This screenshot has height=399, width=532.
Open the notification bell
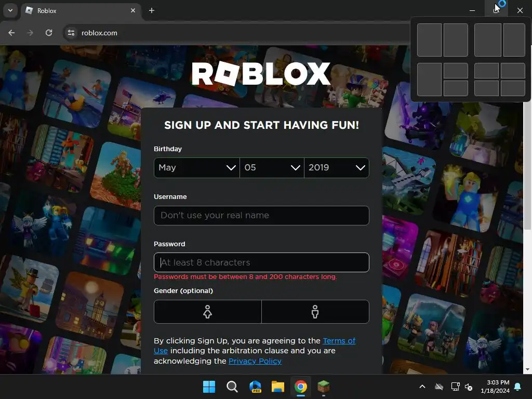(x=518, y=387)
